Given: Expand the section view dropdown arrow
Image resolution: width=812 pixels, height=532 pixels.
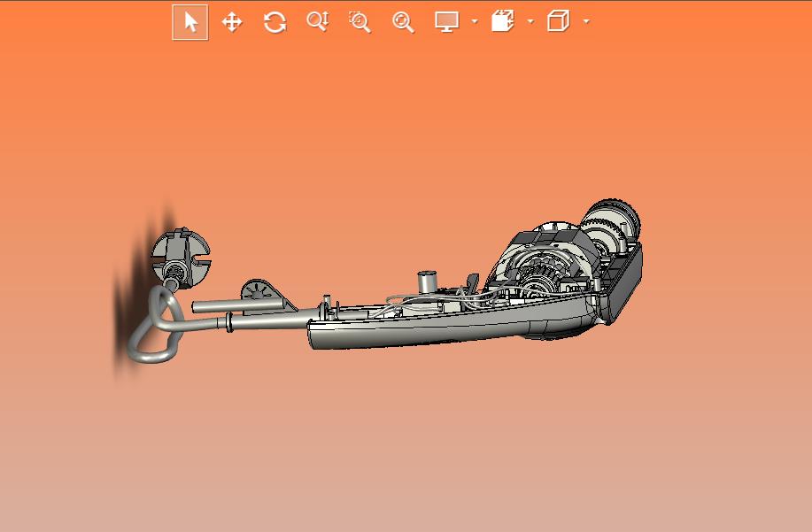Looking at the screenshot, I should point(530,21).
